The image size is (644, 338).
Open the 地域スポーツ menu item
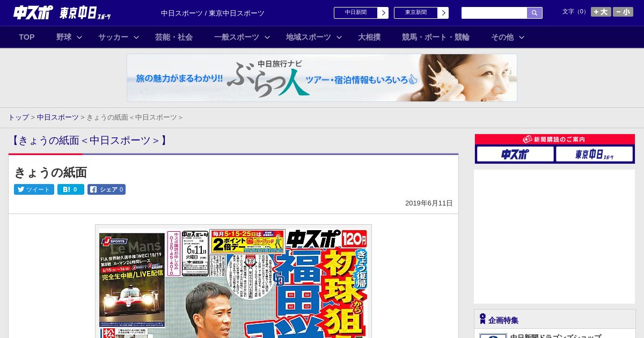click(x=309, y=37)
